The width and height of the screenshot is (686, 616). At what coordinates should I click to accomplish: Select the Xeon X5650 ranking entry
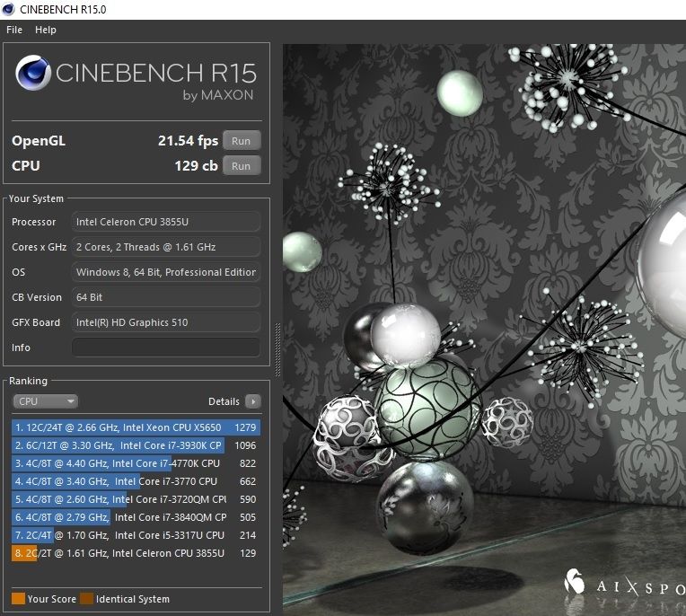coord(136,427)
